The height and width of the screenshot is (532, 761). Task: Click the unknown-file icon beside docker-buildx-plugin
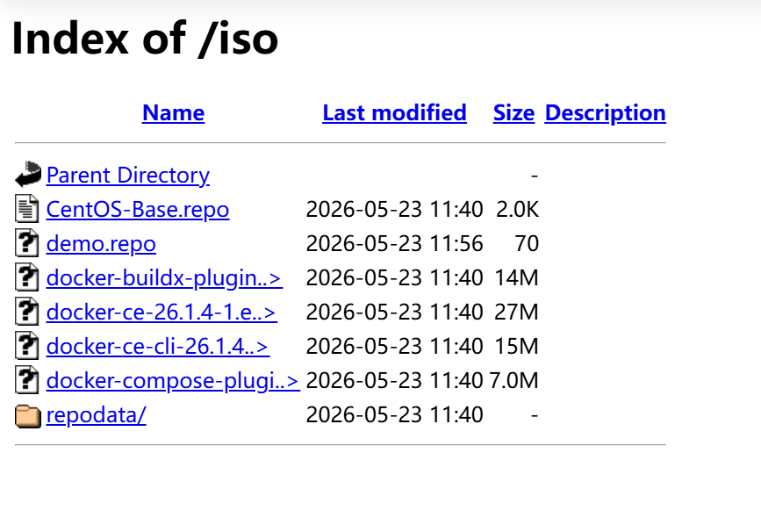[x=26, y=277]
